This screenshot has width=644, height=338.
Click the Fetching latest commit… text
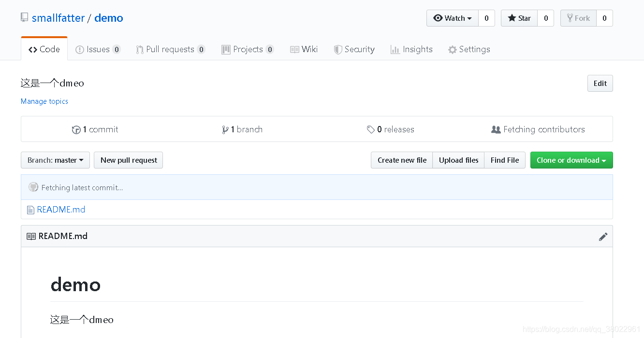coord(82,188)
